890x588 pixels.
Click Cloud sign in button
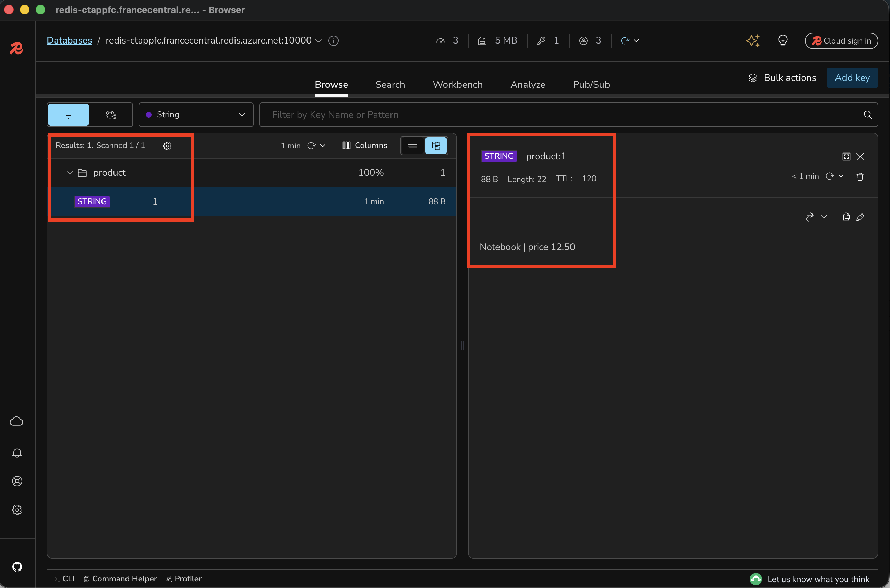[841, 41]
